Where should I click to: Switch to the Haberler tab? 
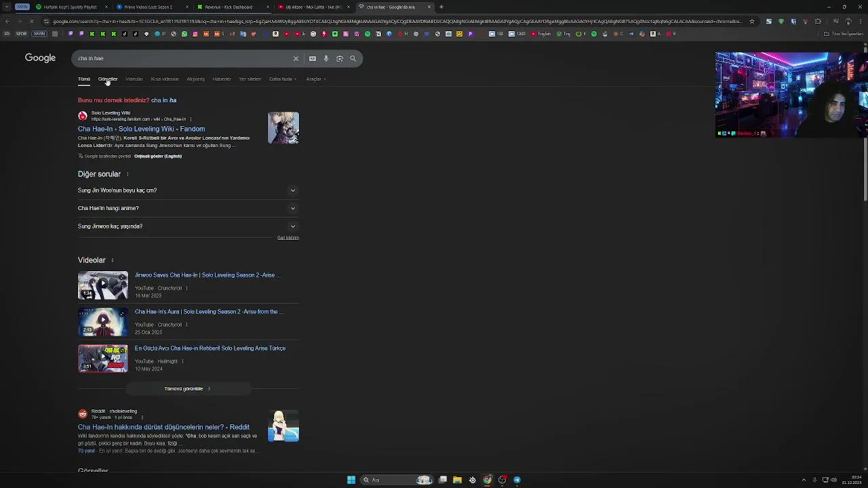pyautogui.click(x=222, y=79)
